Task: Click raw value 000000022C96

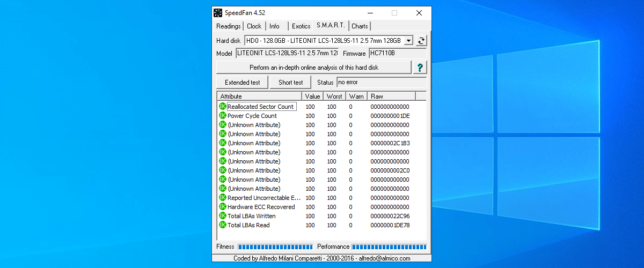Action: point(390,216)
